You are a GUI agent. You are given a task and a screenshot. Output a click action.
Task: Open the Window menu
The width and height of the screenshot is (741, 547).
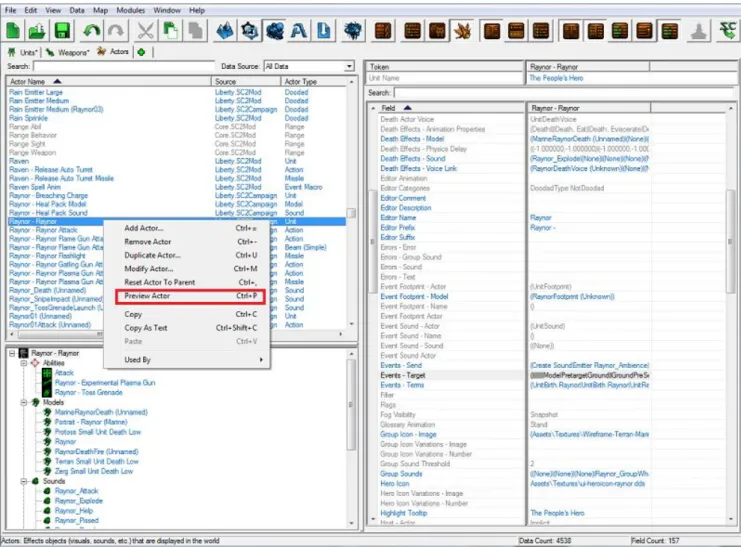coord(167,10)
